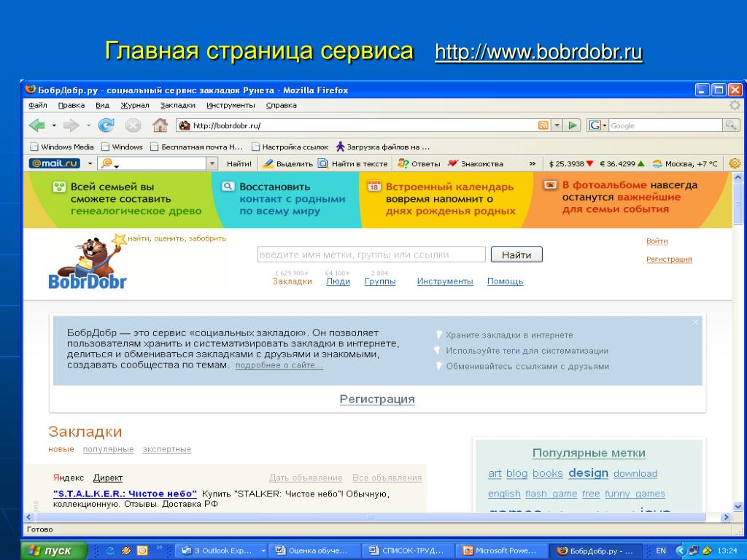Click the green Go arrow button
747x560 pixels.
click(x=572, y=125)
